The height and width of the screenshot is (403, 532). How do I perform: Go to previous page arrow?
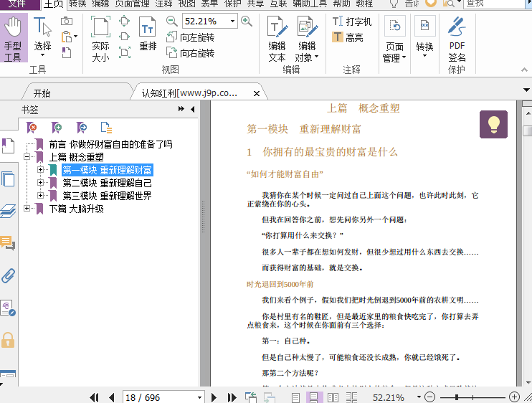[x=111, y=397]
